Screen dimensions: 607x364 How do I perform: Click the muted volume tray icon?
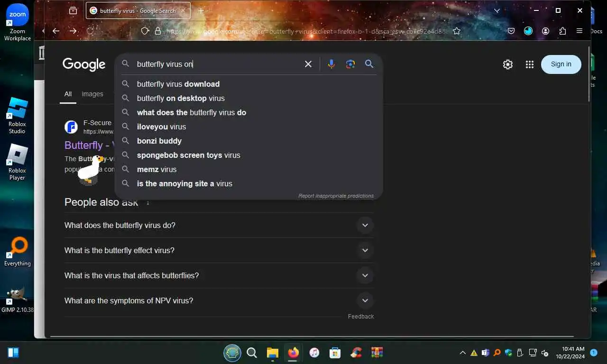point(545,353)
